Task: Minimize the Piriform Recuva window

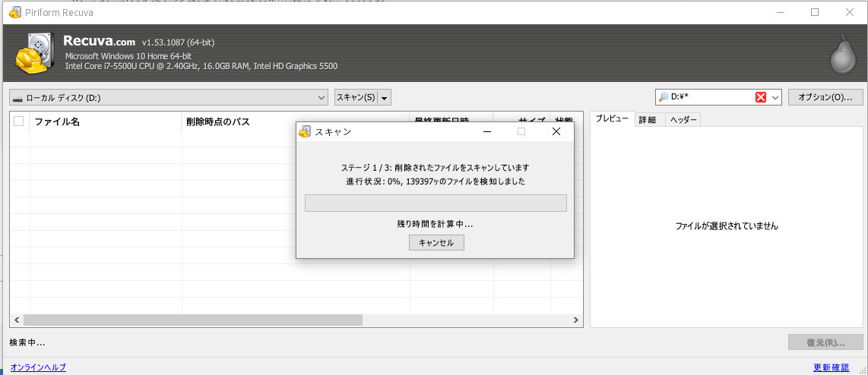Action: 780,12
